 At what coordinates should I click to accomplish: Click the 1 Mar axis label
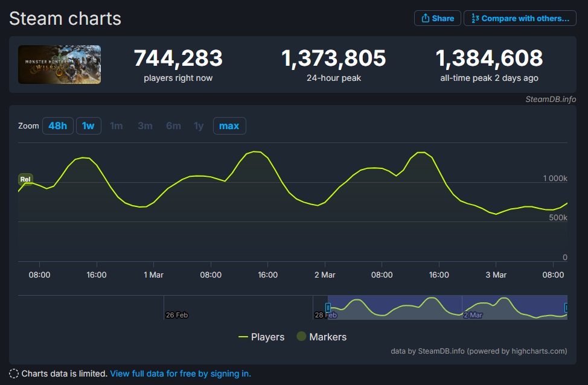pyautogui.click(x=153, y=275)
